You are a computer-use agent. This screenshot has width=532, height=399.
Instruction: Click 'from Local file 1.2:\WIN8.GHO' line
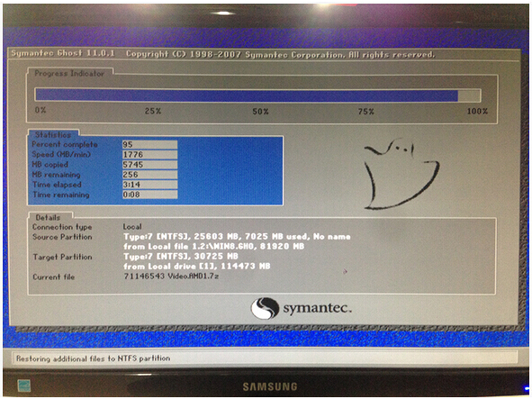coord(213,246)
